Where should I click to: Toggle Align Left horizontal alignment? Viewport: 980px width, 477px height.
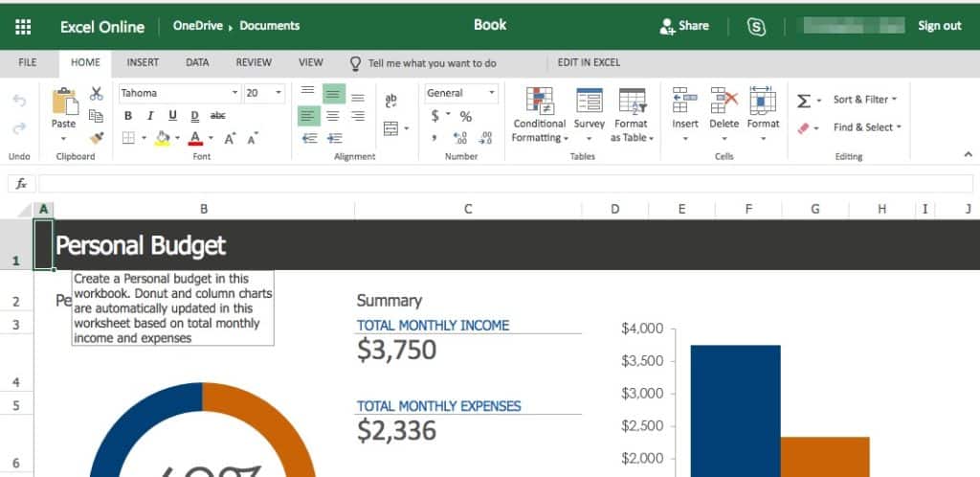tap(309, 116)
